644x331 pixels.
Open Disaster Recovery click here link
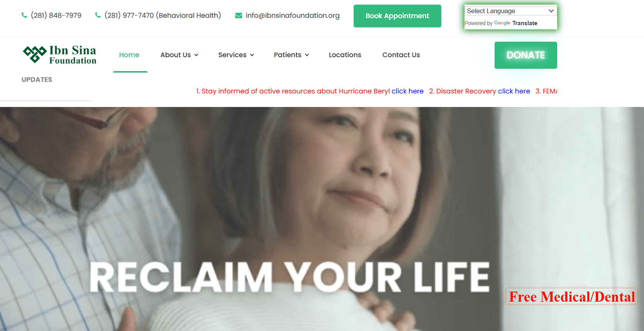click(x=514, y=91)
